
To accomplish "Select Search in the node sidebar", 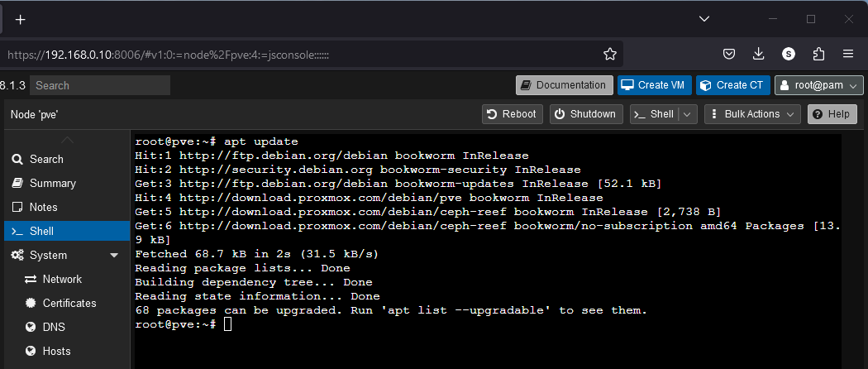I will [66, 160].
